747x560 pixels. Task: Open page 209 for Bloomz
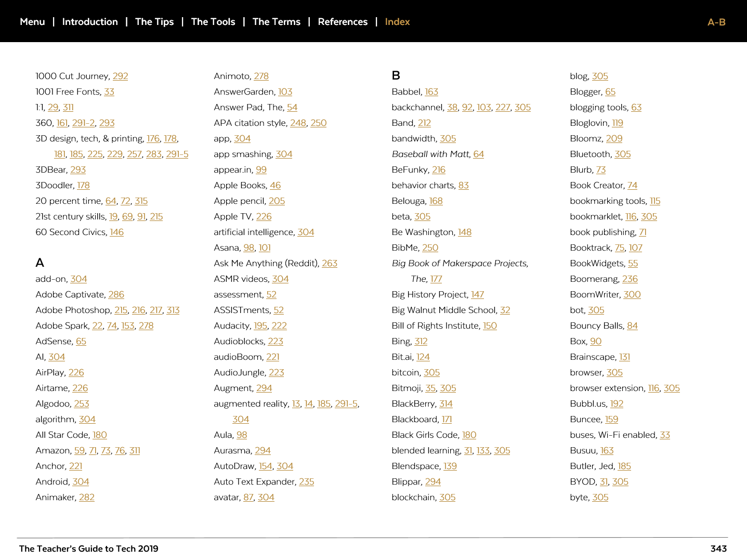tap(614, 138)
